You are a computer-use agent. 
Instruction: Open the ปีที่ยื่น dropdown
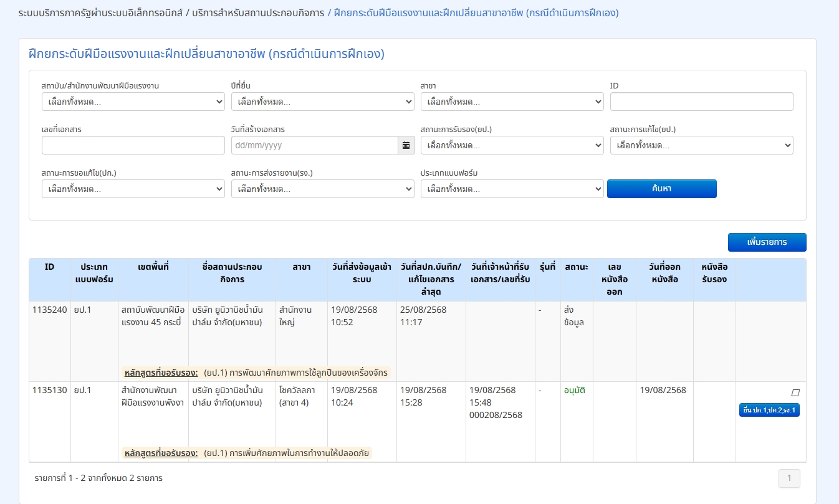pyautogui.click(x=323, y=102)
